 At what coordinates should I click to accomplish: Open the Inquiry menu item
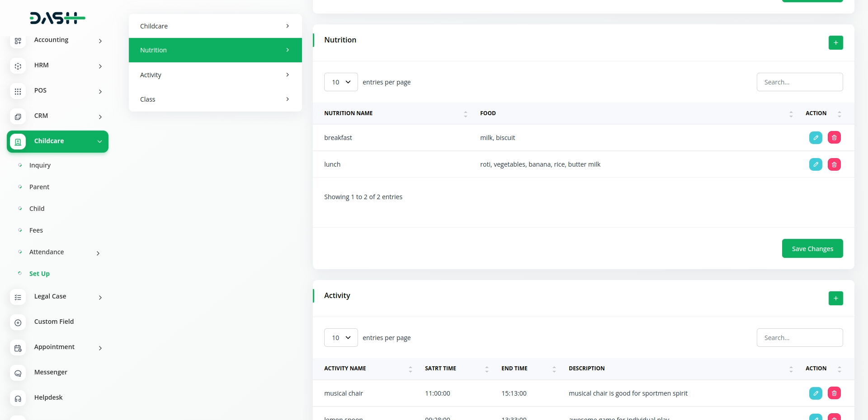pyautogui.click(x=40, y=165)
